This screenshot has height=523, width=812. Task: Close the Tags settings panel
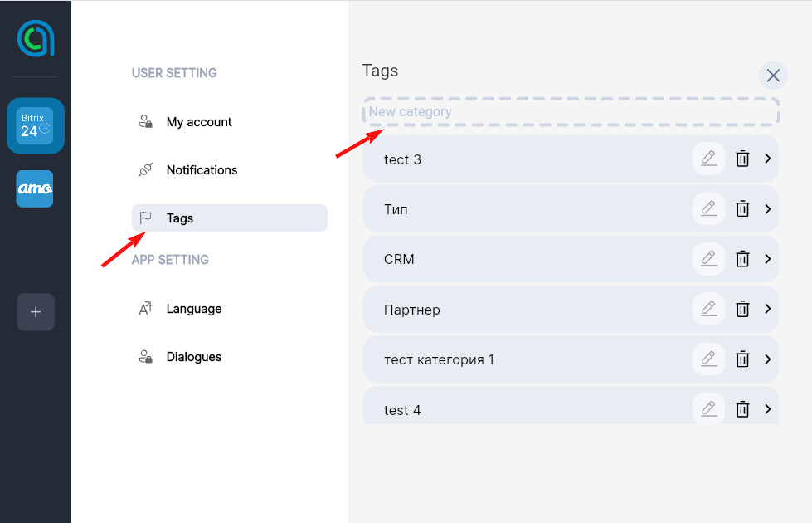click(x=773, y=76)
